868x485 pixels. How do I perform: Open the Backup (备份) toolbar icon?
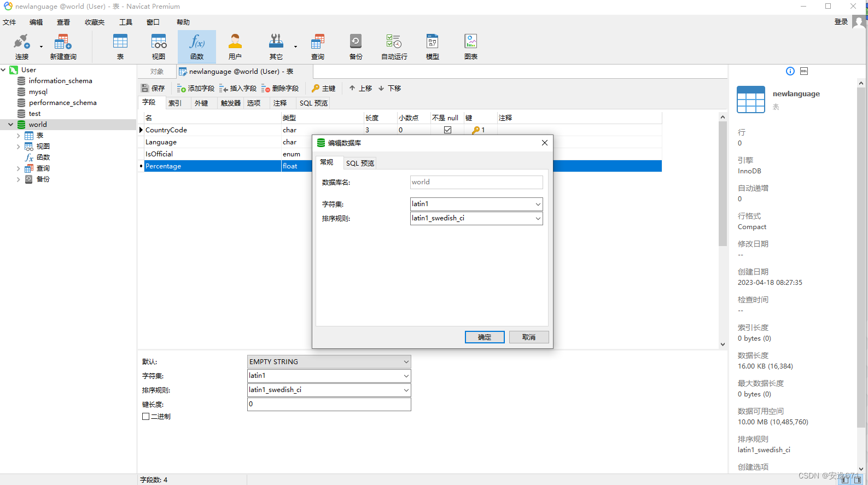[356, 46]
